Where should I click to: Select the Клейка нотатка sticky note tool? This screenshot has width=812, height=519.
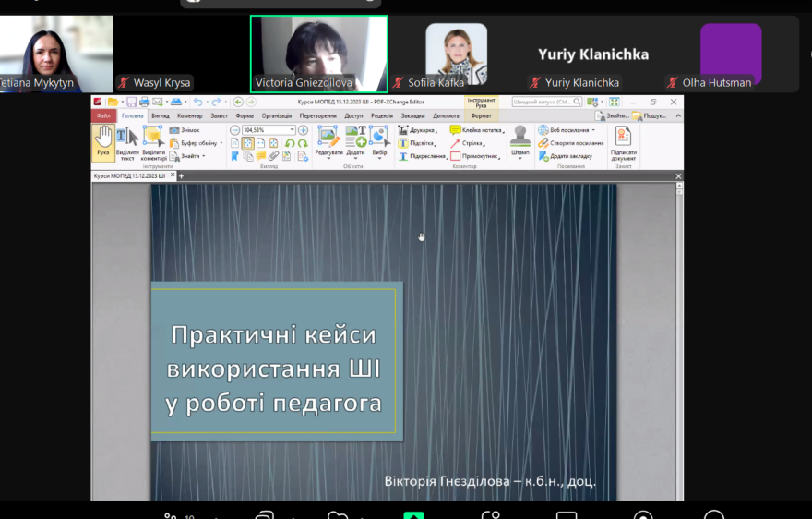[x=475, y=130]
